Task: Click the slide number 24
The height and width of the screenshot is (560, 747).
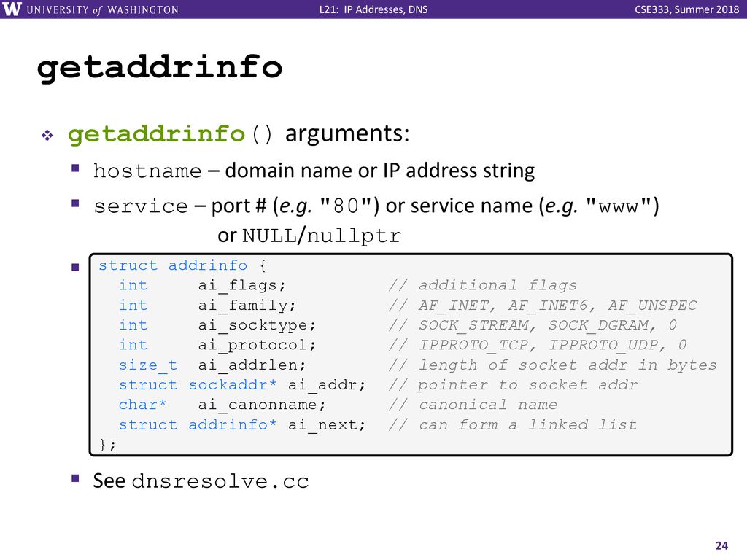Action: (x=721, y=545)
